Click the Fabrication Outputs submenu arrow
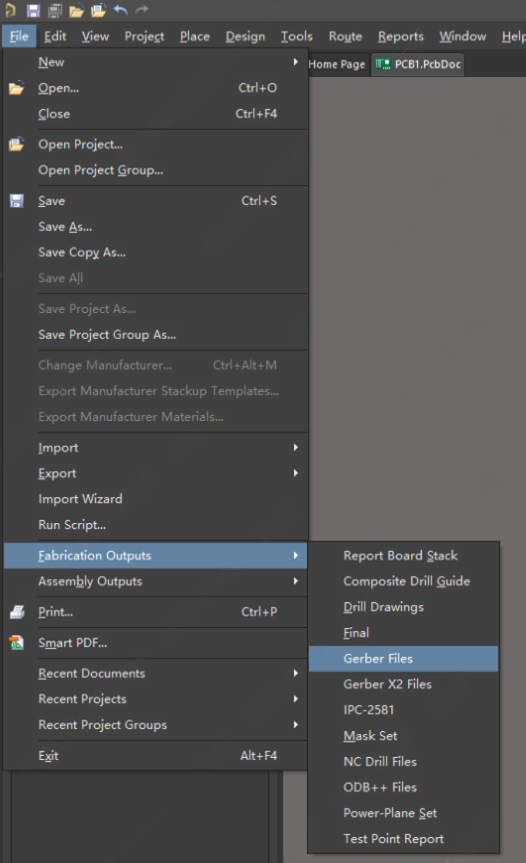 pyautogui.click(x=296, y=555)
